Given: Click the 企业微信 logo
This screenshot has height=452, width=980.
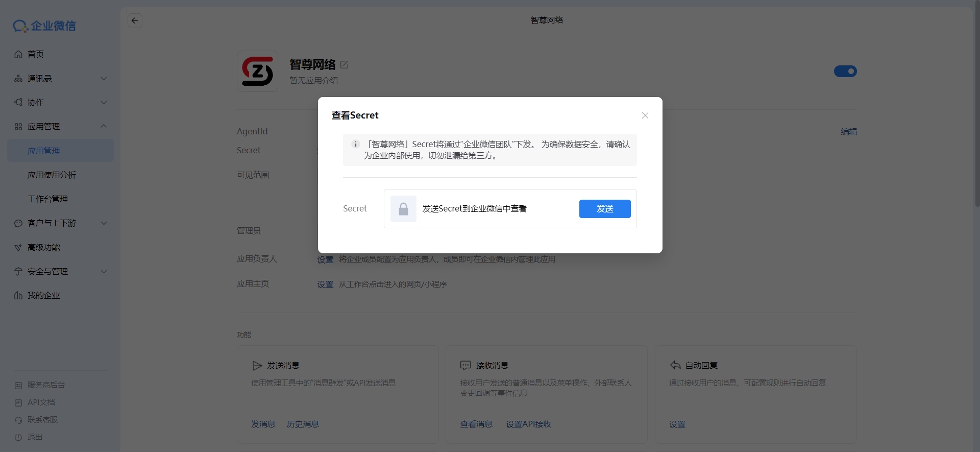Looking at the screenshot, I should click(x=44, y=26).
